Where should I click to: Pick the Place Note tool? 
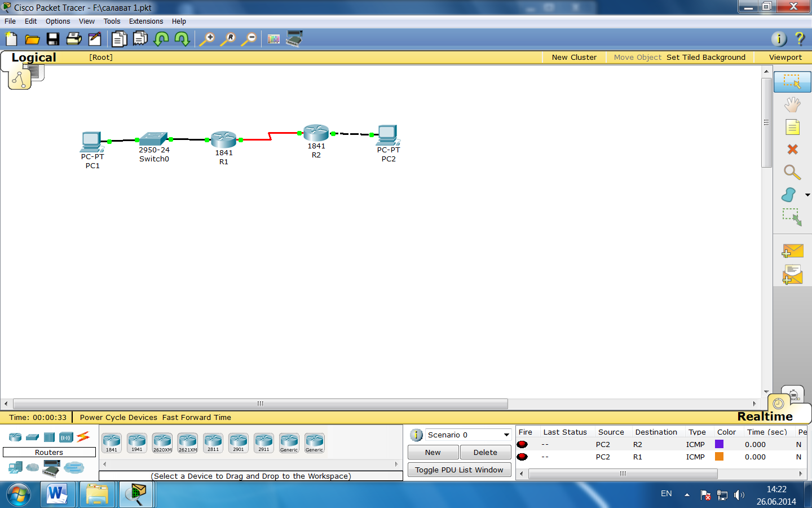(792, 127)
